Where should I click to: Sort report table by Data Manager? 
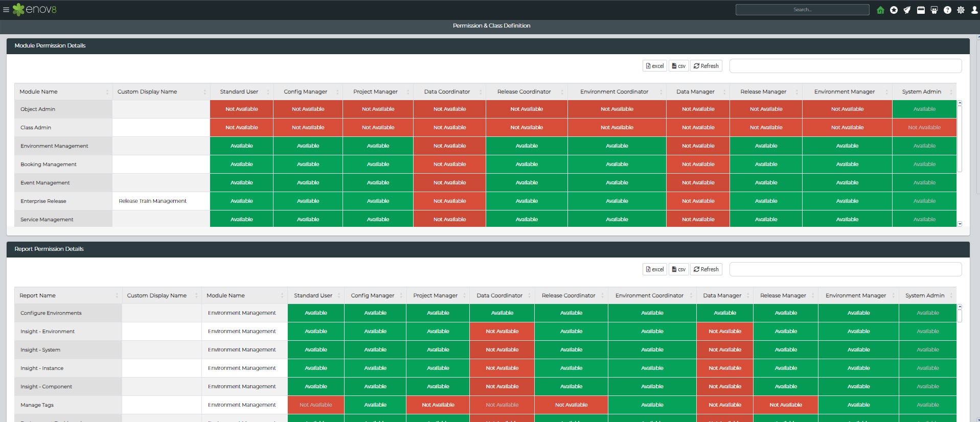tap(725, 295)
